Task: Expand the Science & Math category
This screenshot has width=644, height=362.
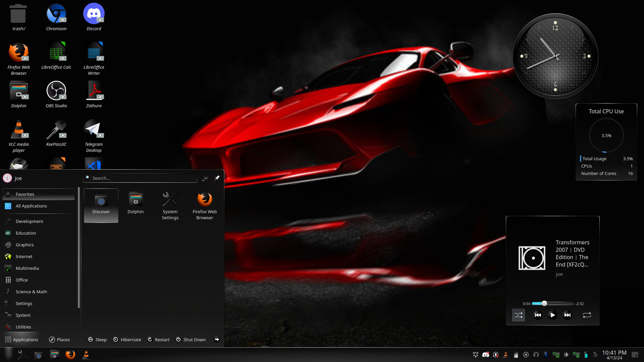Action: tap(31, 291)
